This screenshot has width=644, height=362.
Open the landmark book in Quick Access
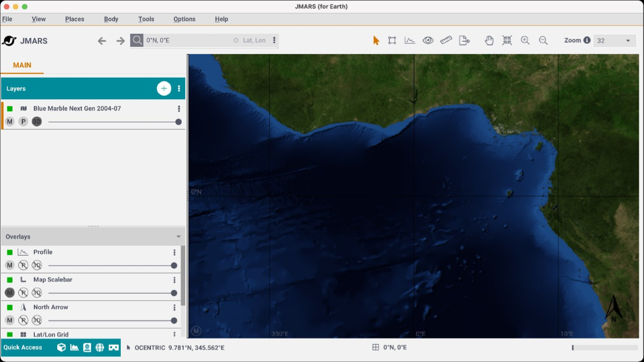click(87, 347)
